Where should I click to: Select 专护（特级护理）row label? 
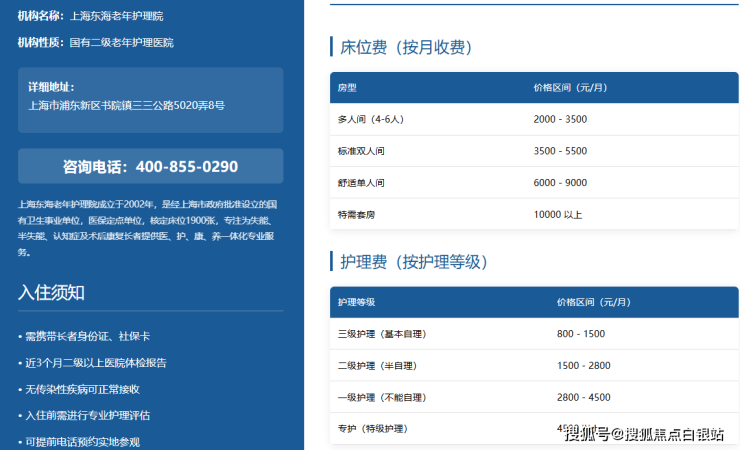(372, 429)
